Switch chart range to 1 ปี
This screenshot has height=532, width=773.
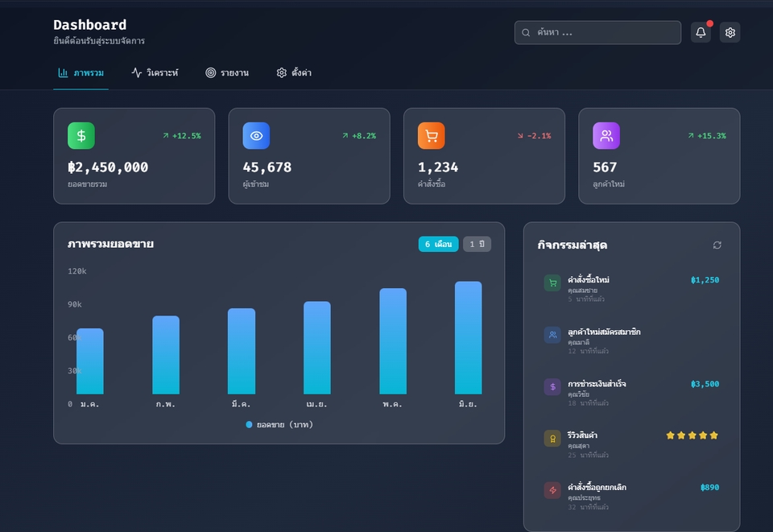[477, 244]
